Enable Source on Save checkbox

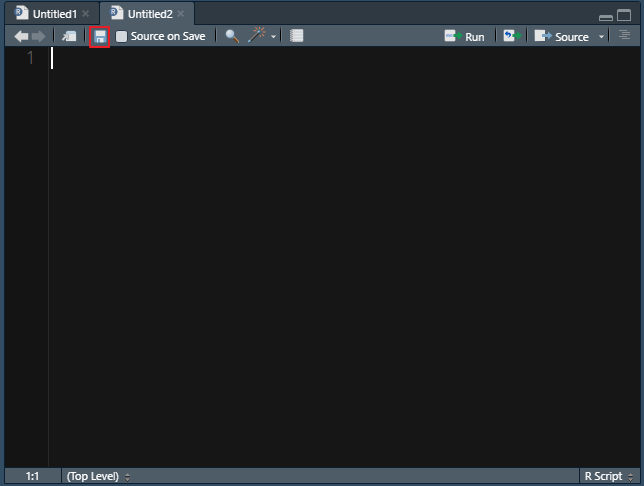tap(121, 37)
